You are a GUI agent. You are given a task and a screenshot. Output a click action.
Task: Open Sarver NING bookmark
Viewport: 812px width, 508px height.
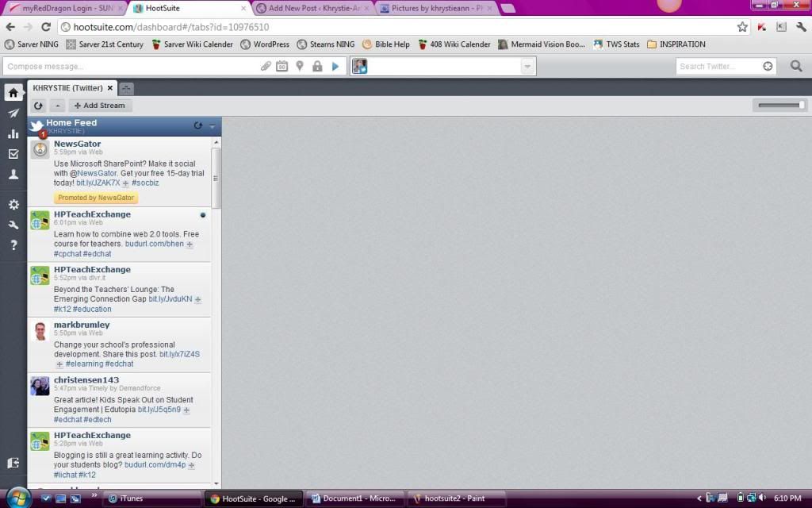pyautogui.click(x=32, y=44)
